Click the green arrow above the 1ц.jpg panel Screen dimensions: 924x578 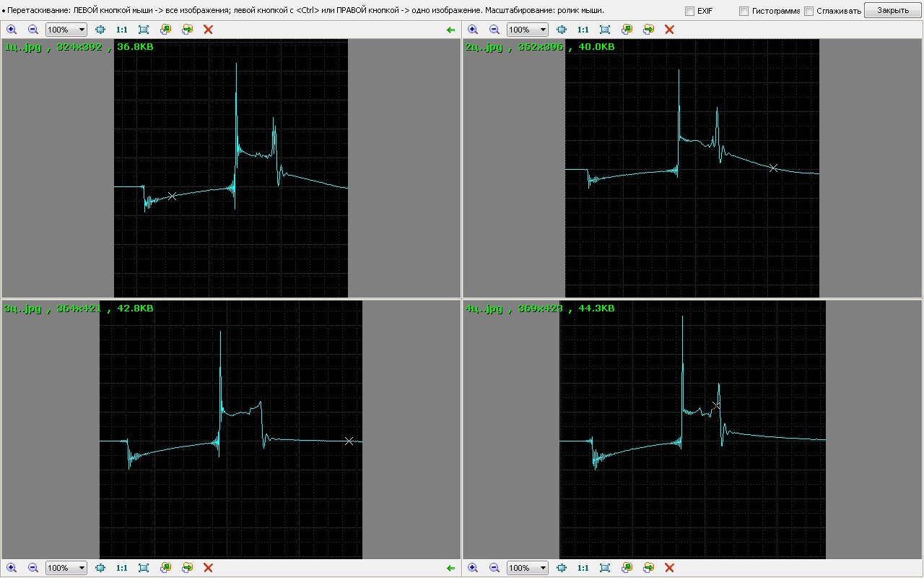pos(451,30)
